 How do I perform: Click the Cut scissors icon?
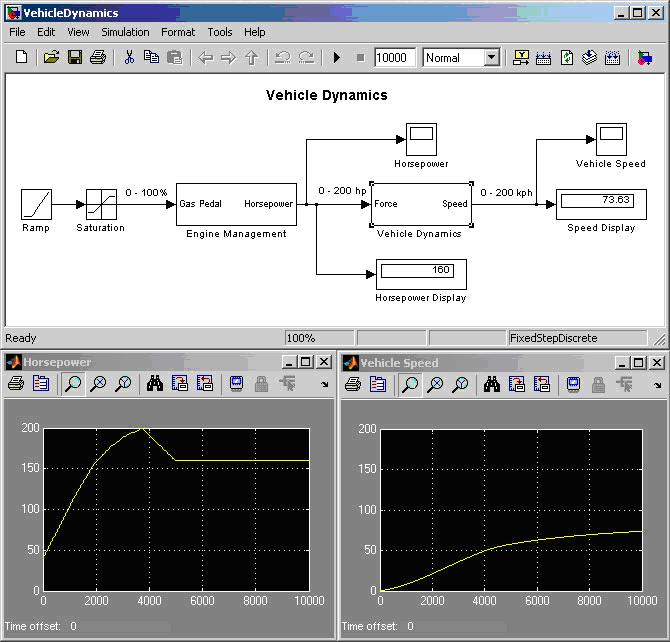click(128, 58)
